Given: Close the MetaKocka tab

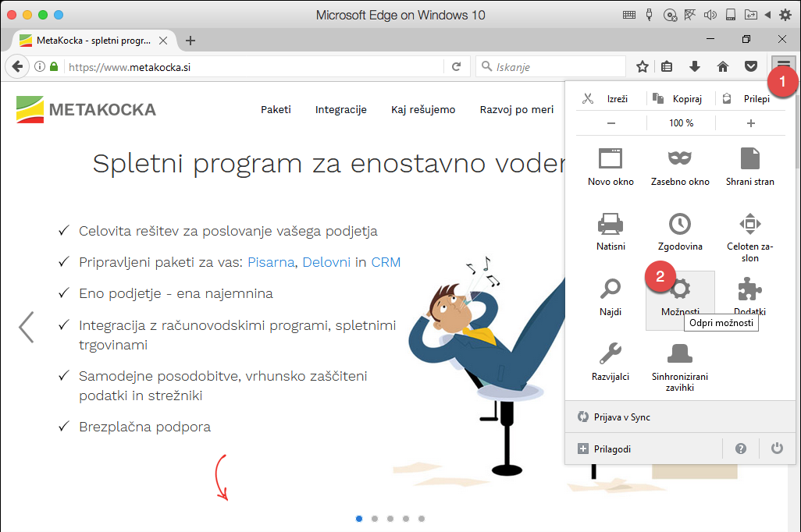Looking at the screenshot, I should click(163, 41).
